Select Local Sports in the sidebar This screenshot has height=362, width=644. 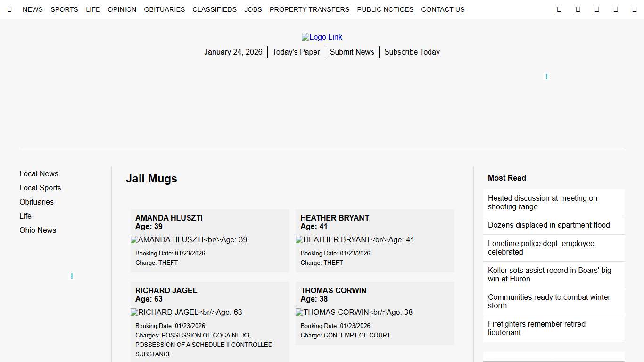[40, 188]
